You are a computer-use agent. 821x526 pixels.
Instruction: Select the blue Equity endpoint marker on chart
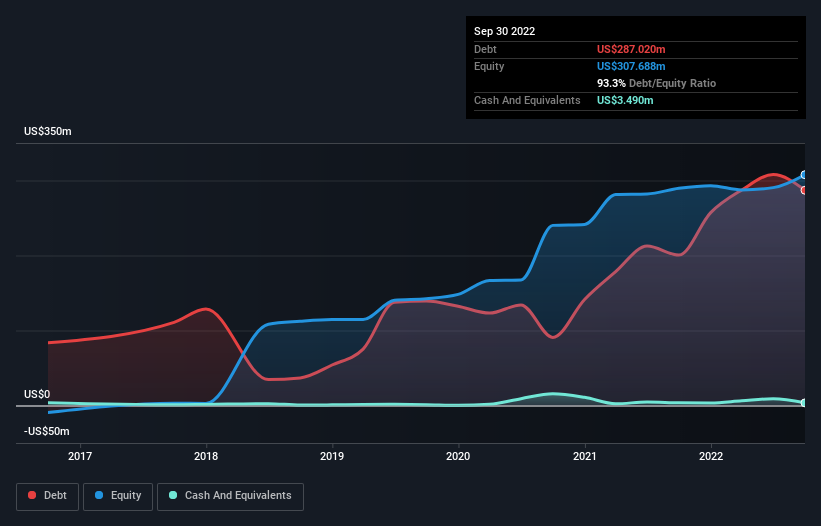click(804, 175)
